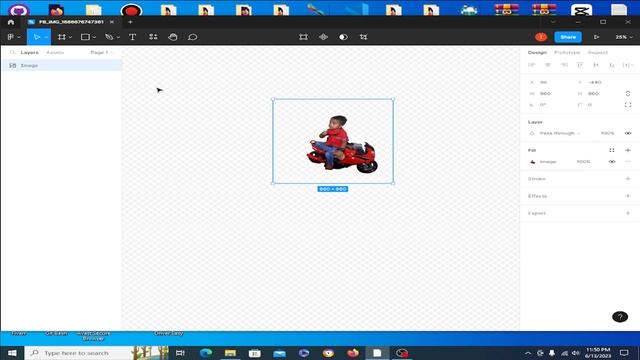Open the zoom level dropdown
Screen dimensions: 640x360
[624, 37]
